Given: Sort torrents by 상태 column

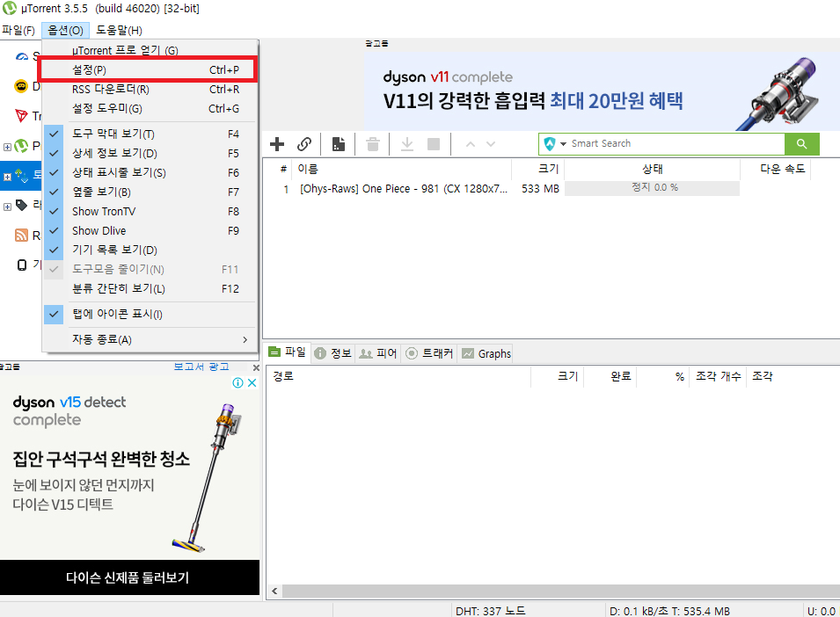Looking at the screenshot, I should pos(652,169).
